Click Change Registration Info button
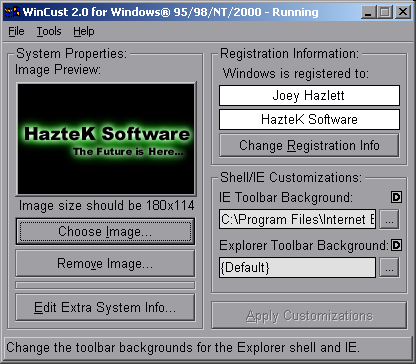This screenshot has height=364, width=416. (309, 145)
